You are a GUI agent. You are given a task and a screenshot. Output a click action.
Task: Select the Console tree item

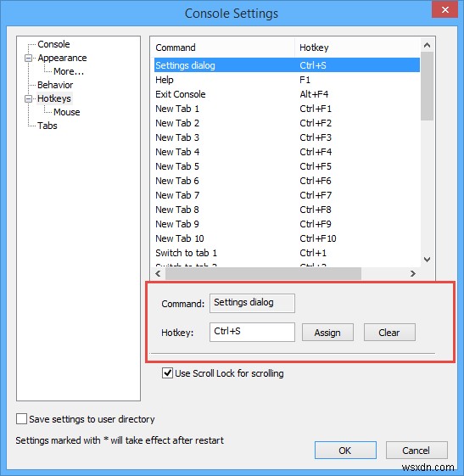click(x=53, y=44)
